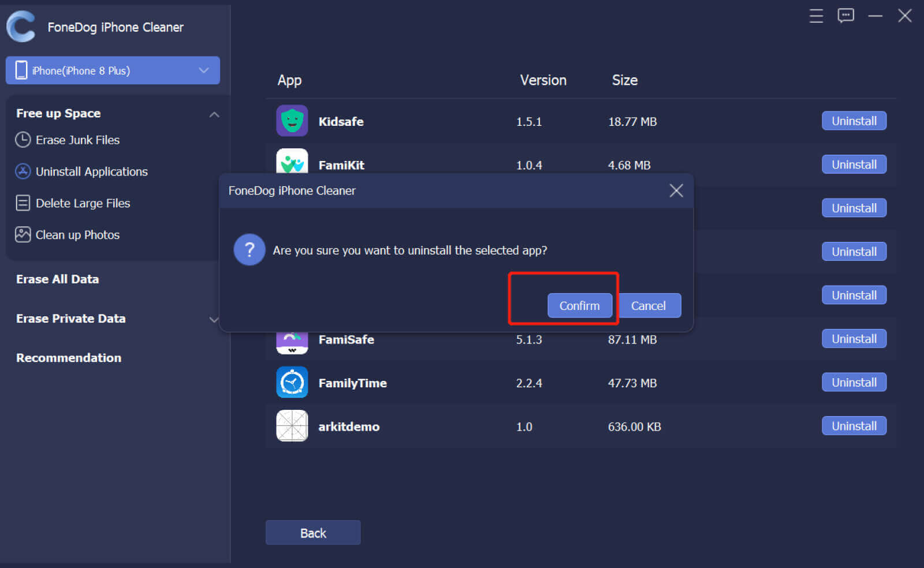The width and height of the screenshot is (924, 568).
Task: Click FamiSafe version 5.1.3
Action: pyautogui.click(x=528, y=339)
